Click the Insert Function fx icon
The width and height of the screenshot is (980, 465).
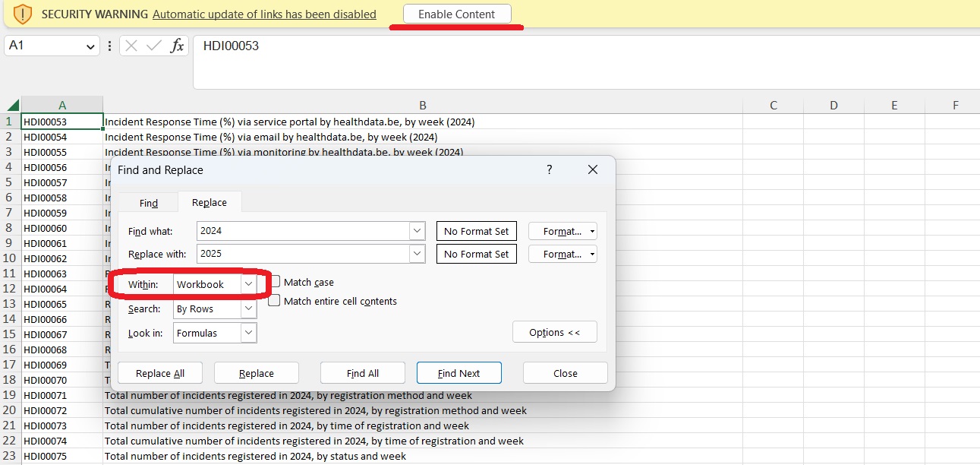coord(177,46)
